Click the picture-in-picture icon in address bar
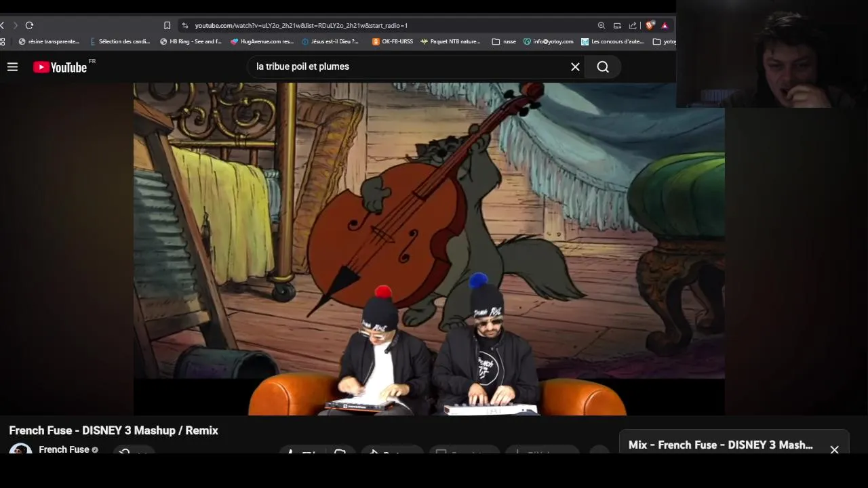 coord(617,25)
